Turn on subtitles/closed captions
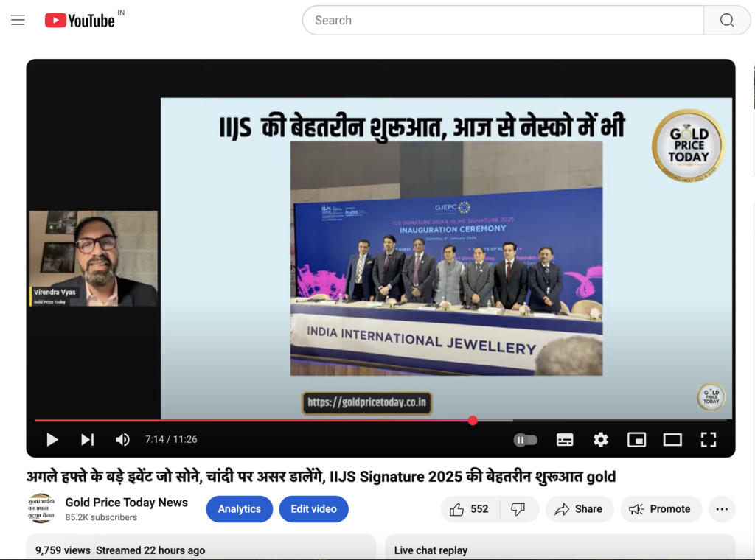The width and height of the screenshot is (755, 560). click(x=565, y=440)
